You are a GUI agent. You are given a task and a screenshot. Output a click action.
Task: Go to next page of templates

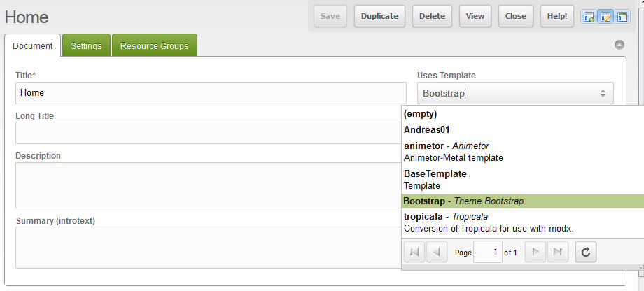(534, 252)
